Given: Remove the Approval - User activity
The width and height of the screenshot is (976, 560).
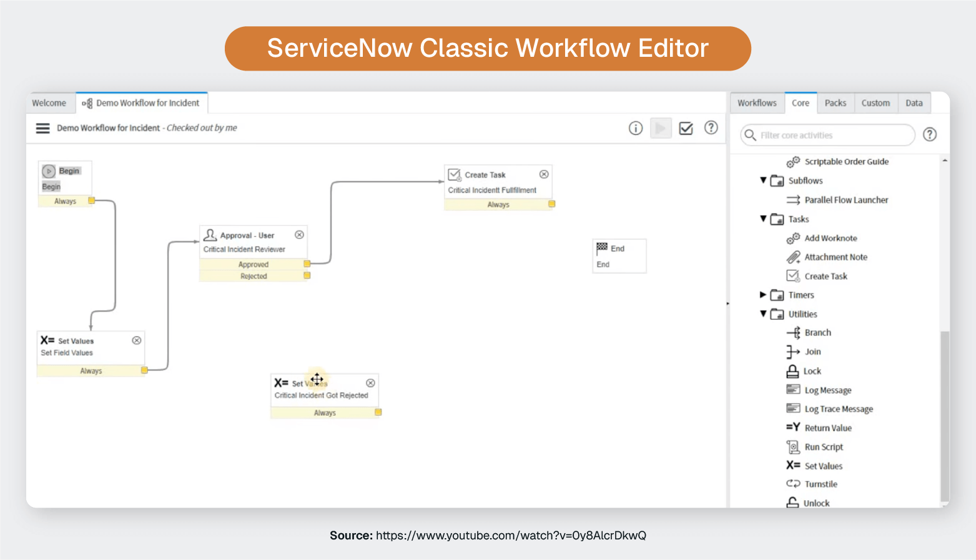Looking at the screenshot, I should point(300,235).
